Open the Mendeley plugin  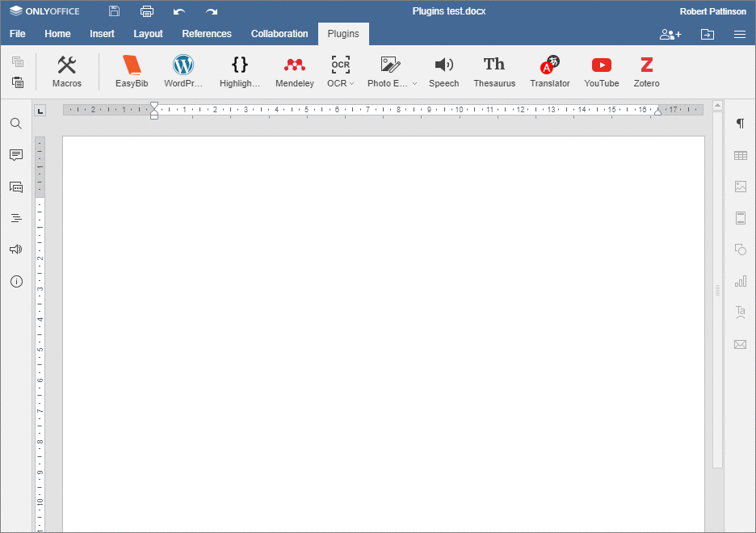pyautogui.click(x=294, y=71)
